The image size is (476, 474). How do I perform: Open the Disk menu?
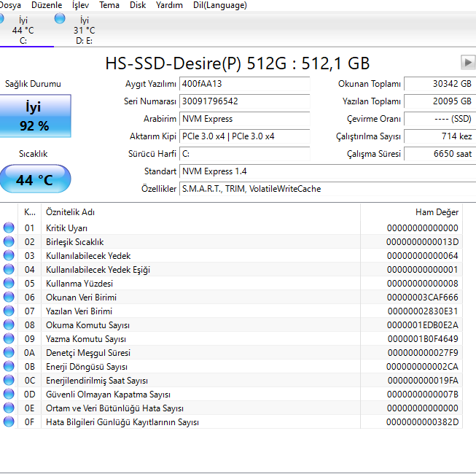(138, 5)
